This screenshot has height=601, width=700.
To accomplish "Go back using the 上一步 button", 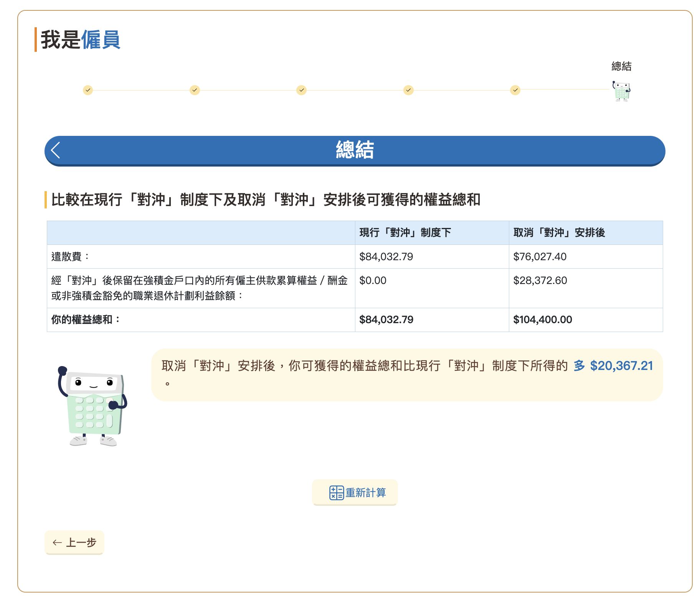I will click(74, 542).
